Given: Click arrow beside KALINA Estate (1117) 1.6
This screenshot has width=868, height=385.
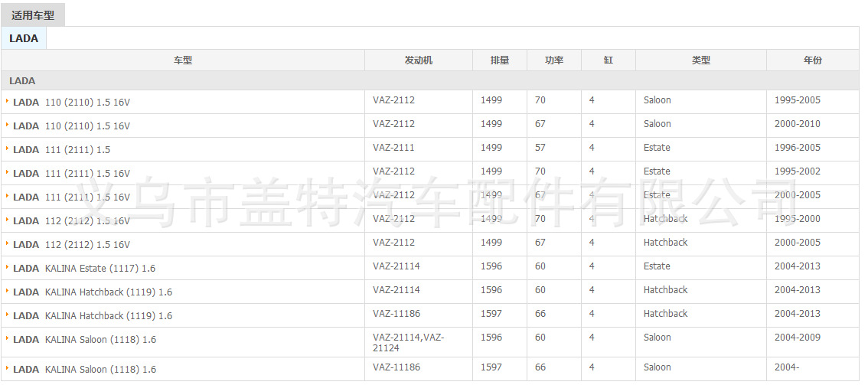Looking at the screenshot, I should coord(7,266).
